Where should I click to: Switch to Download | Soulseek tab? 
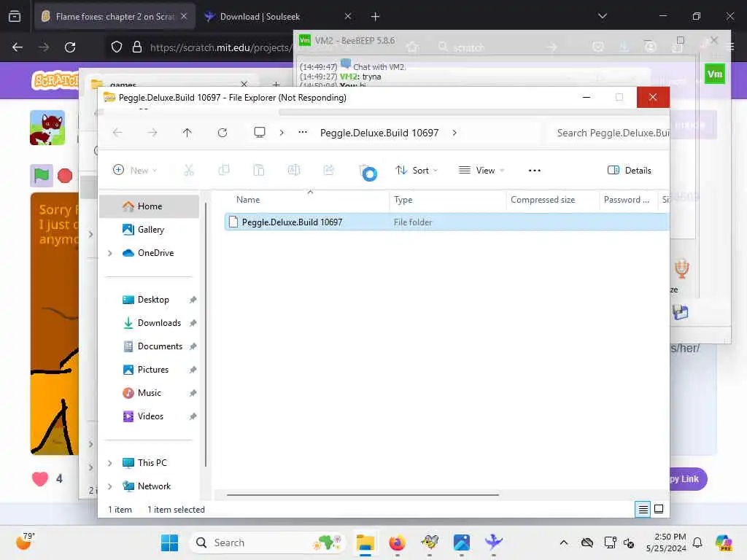tap(279, 16)
